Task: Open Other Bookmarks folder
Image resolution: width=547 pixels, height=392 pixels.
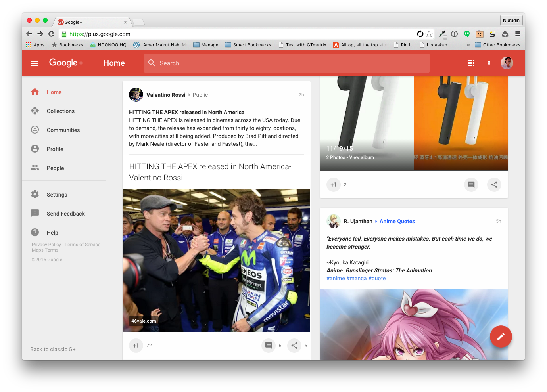Action: pyautogui.click(x=498, y=45)
